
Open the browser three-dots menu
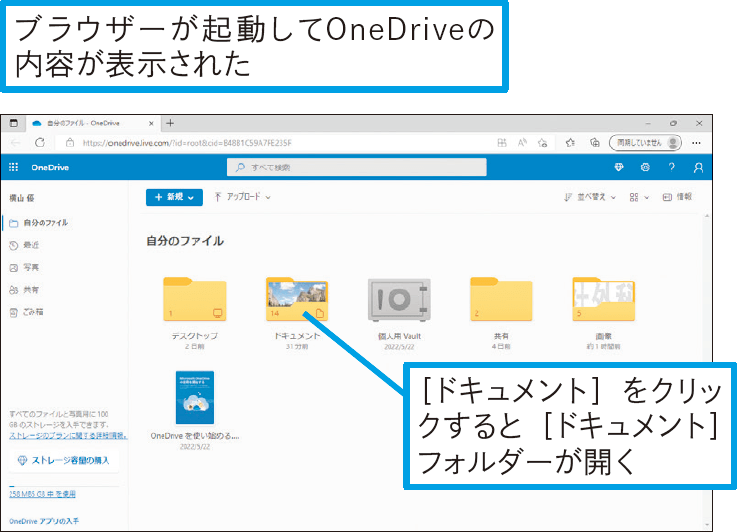697,142
